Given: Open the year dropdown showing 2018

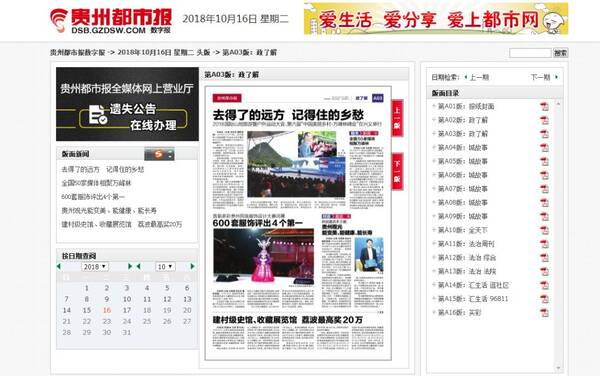Looking at the screenshot, I should (95, 267).
